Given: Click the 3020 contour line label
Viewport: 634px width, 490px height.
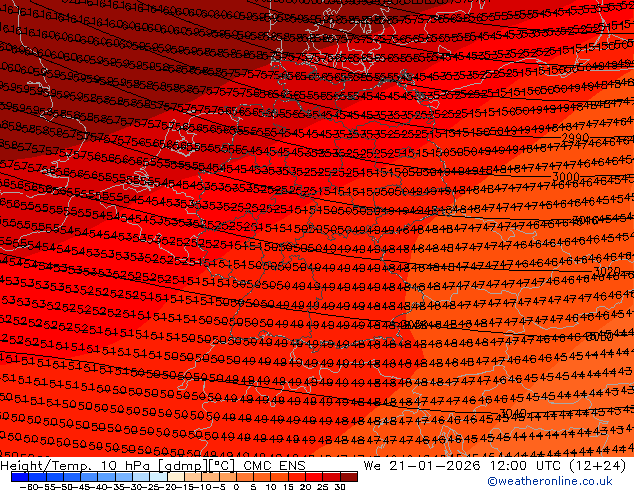Looking at the screenshot, I should (607, 270).
